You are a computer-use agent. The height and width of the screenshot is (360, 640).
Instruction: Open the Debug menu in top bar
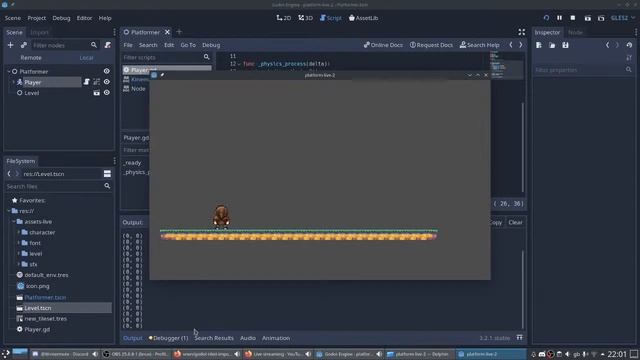pyautogui.click(x=61, y=18)
